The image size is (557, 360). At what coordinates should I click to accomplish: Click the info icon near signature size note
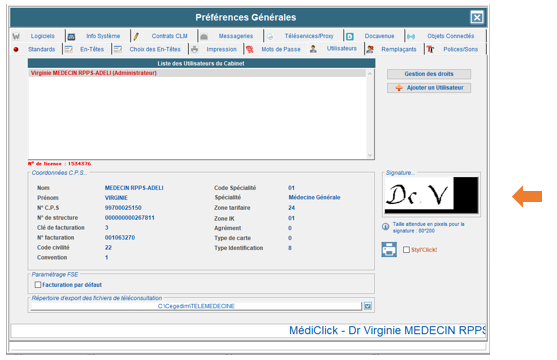tap(385, 227)
